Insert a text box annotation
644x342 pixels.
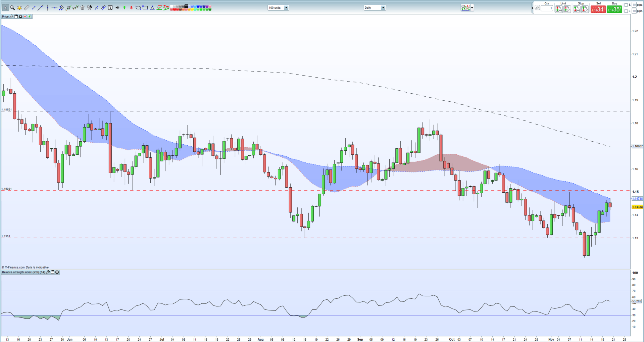[x=110, y=8]
